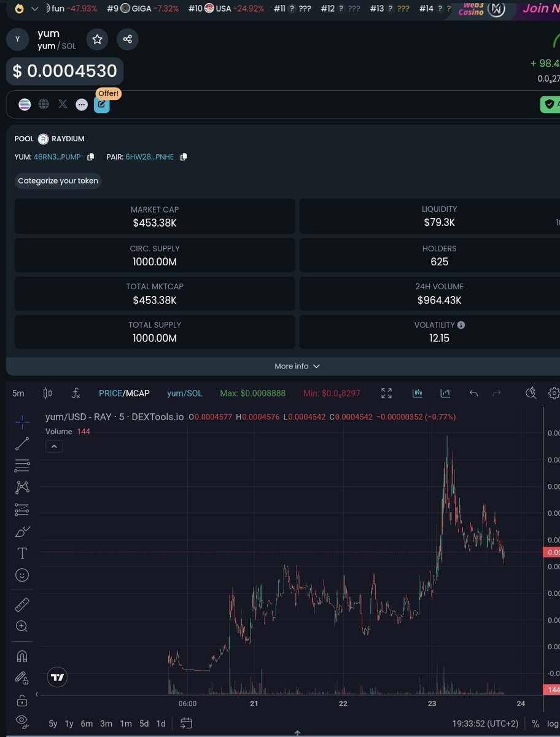
Task: Undo the last chart action
Action: 473,393
